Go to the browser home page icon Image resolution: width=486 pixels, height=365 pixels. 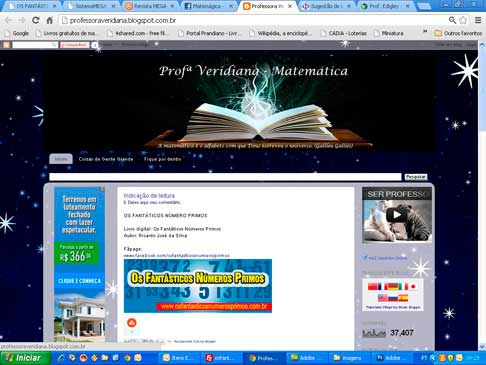click(x=49, y=20)
